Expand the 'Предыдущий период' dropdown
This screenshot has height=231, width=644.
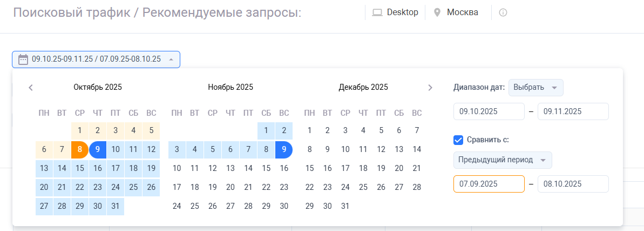pyautogui.click(x=502, y=160)
